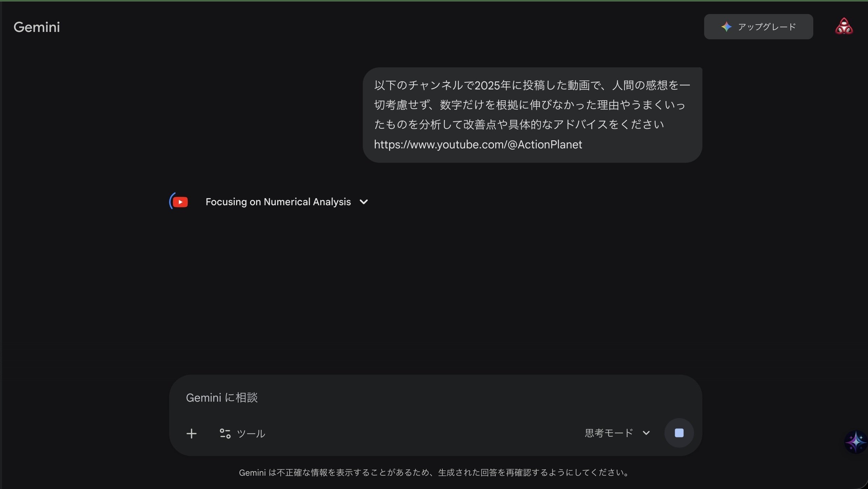
Task: Expand the Focusing on Numerical Analysis chip
Action: pos(278,201)
